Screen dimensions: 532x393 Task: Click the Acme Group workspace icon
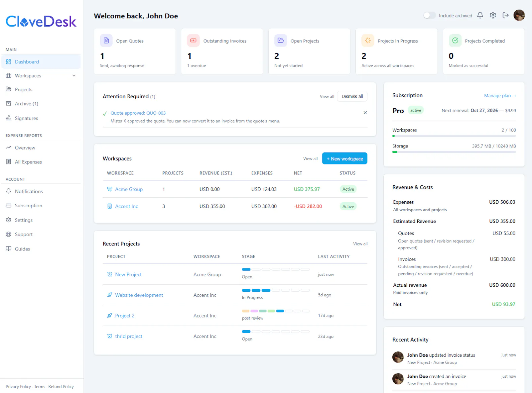pyautogui.click(x=109, y=189)
